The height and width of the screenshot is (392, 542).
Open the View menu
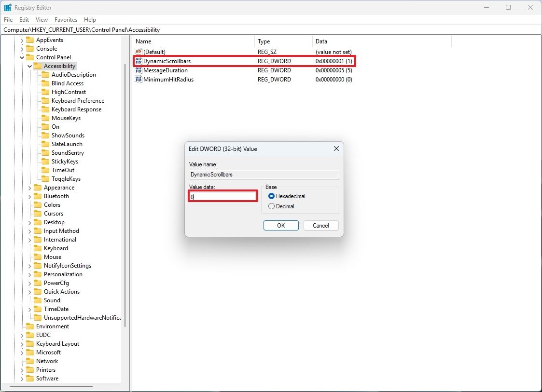coord(42,20)
